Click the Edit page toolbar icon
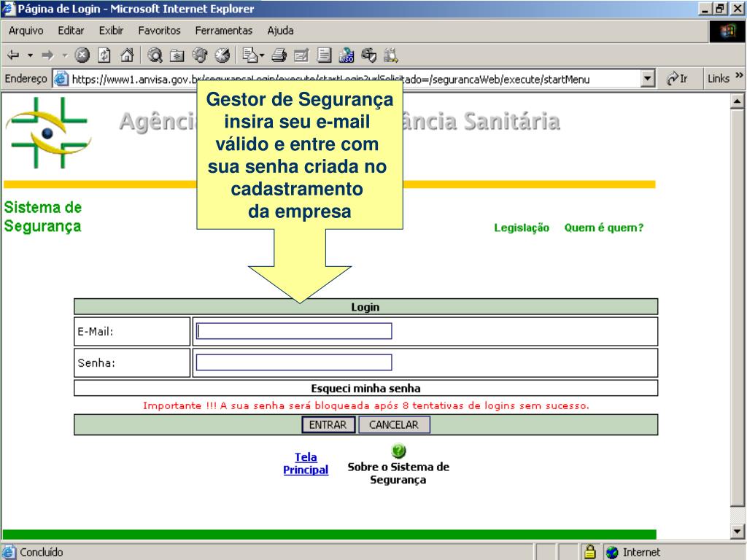 [x=301, y=55]
